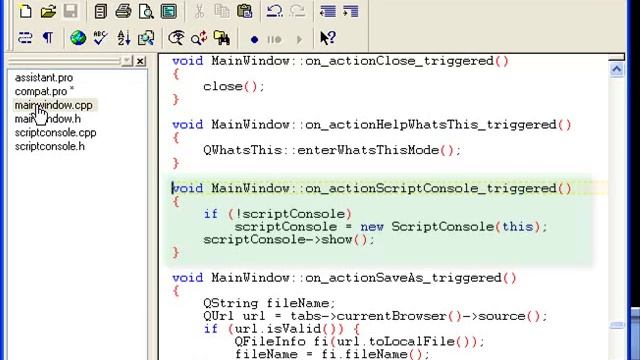Run ABC spell check
640x360 pixels.
click(100, 38)
